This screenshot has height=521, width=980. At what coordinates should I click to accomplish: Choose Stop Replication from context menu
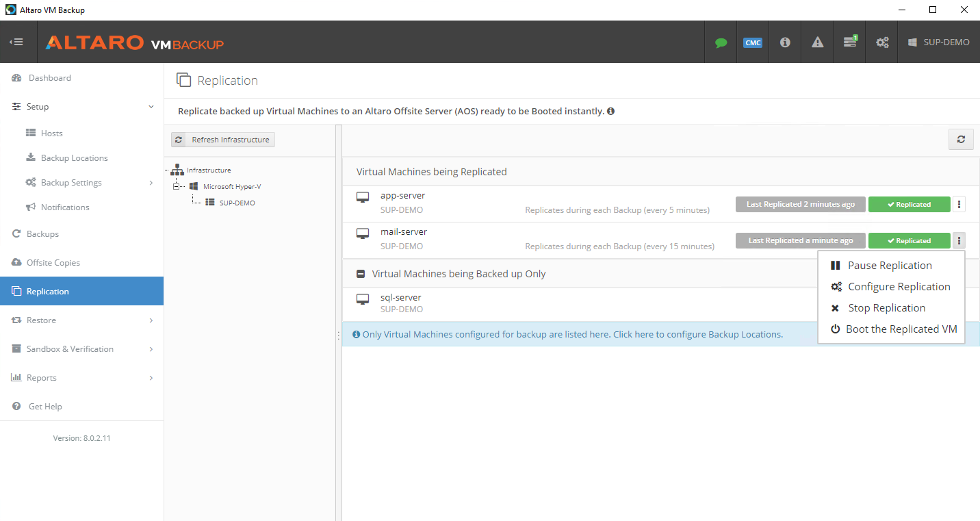891,308
